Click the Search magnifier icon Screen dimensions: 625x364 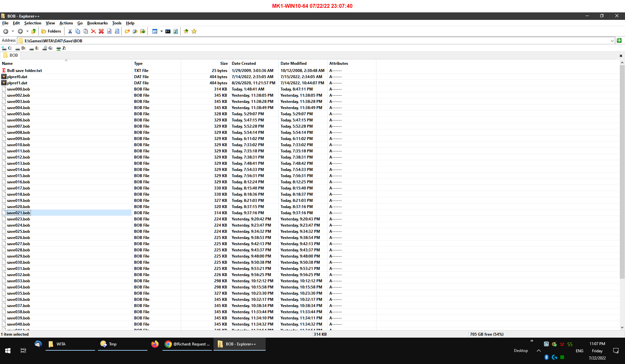[117, 31]
